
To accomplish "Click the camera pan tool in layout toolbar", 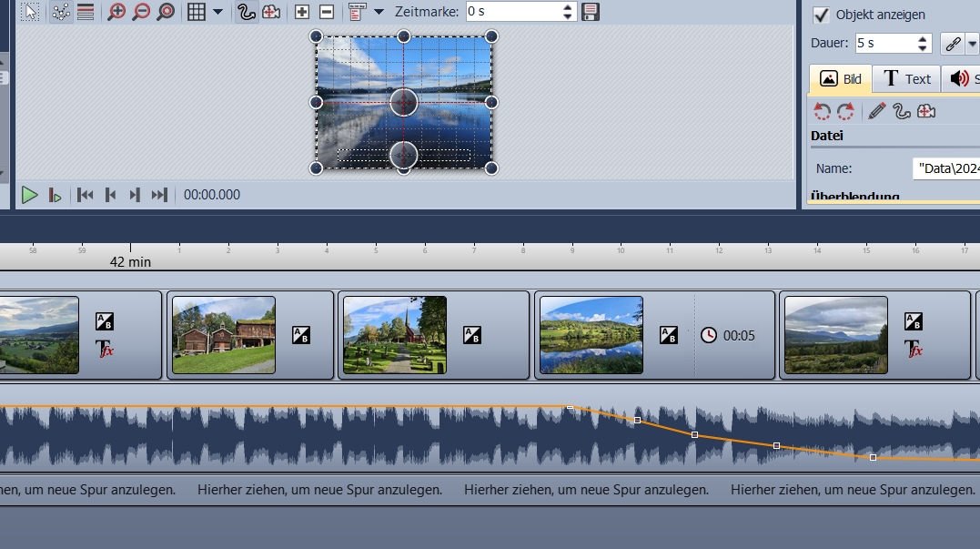I will tap(270, 12).
